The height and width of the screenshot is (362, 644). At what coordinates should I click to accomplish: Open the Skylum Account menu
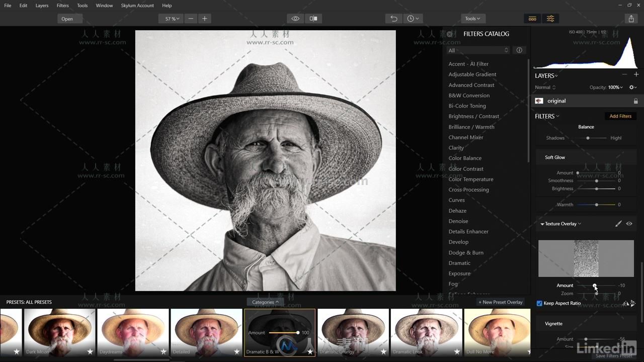pyautogui.click(x=137, y=6)
